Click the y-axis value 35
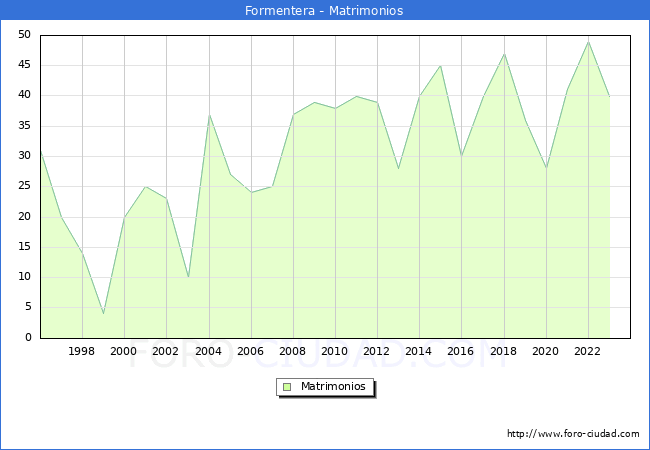This screenshot has width=650, height=450. (x=25, y=126)
